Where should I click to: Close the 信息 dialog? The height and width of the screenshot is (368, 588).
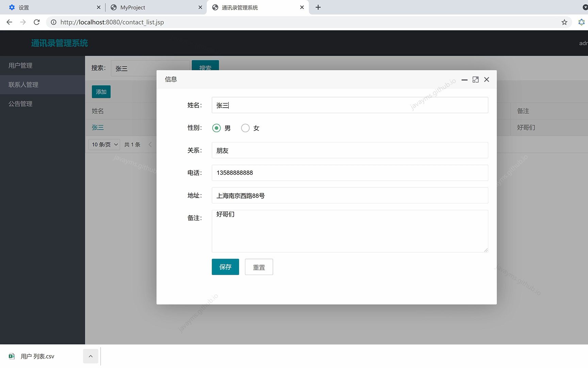487,79
